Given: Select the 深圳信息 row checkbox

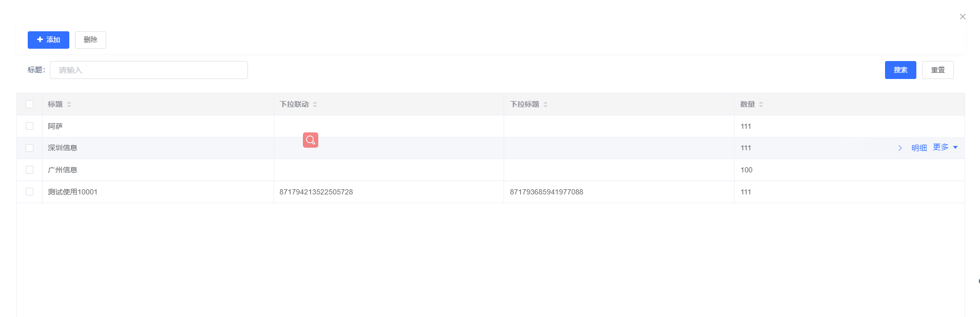Looking at the screenshot, I should pos(30,148).
